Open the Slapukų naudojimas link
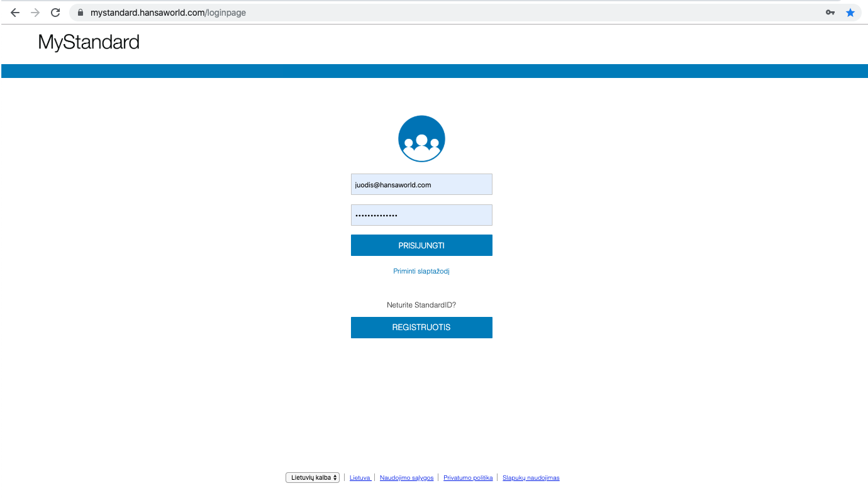 click(x=531, y=478)
